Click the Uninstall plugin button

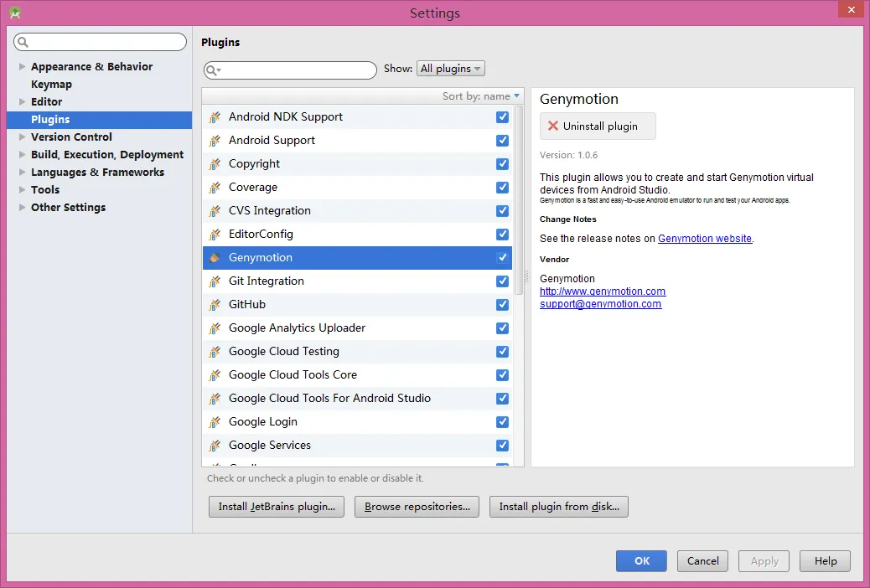point(598,126)
